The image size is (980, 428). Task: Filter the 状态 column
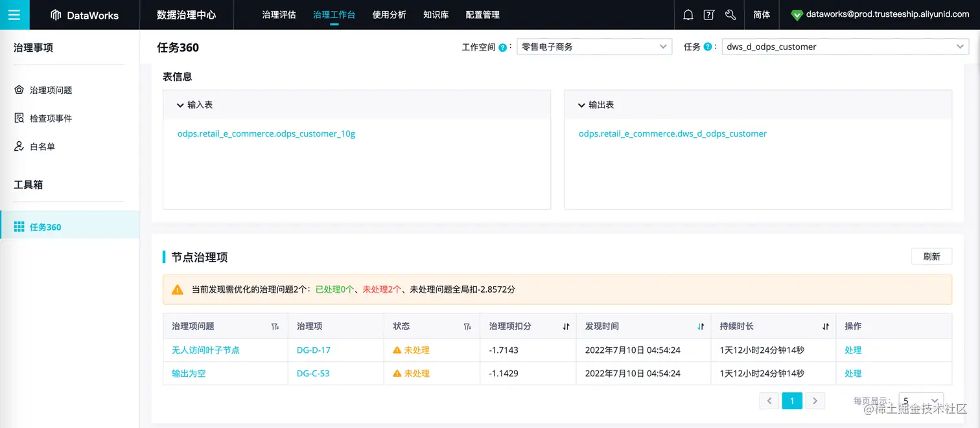point(467,327)
